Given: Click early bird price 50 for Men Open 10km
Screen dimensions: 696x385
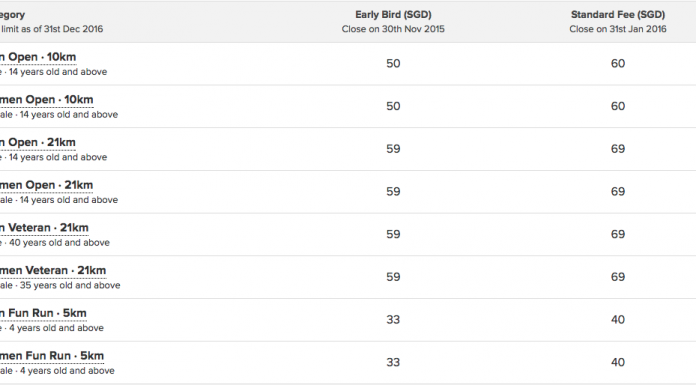Looking at the screenshot, I should [393, 64].
